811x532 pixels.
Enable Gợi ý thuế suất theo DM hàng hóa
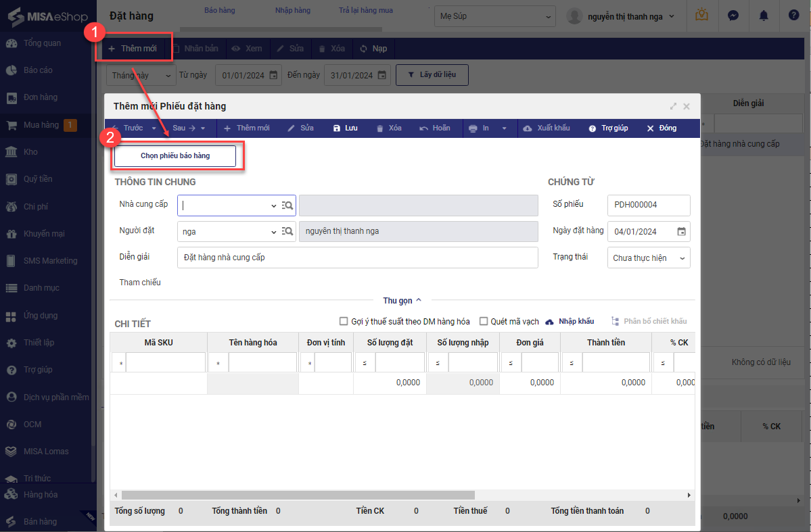point(344,322)
